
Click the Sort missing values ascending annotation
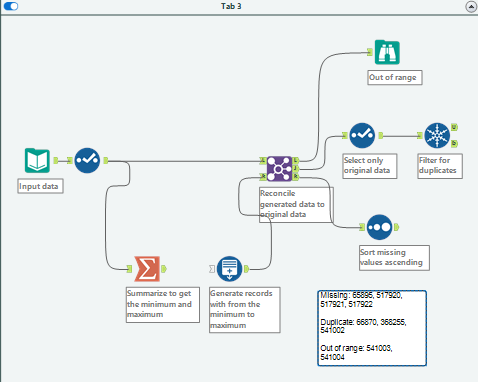(x=394, y=258)
